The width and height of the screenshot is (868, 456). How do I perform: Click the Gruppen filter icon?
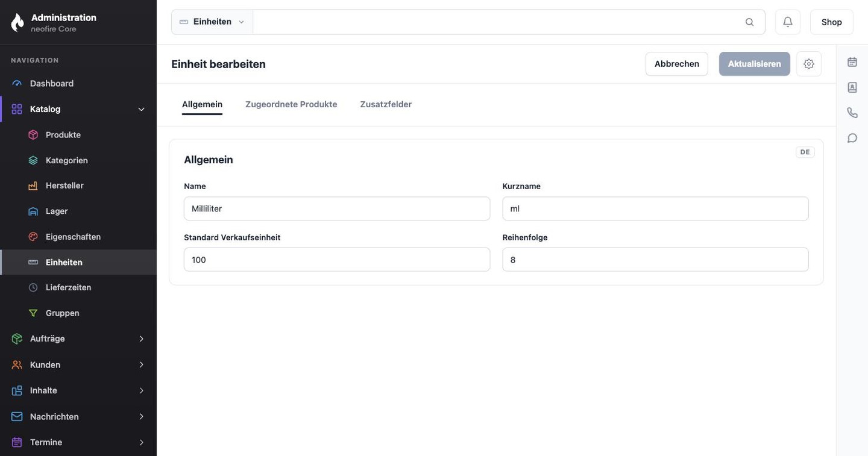tap(33, 313)
